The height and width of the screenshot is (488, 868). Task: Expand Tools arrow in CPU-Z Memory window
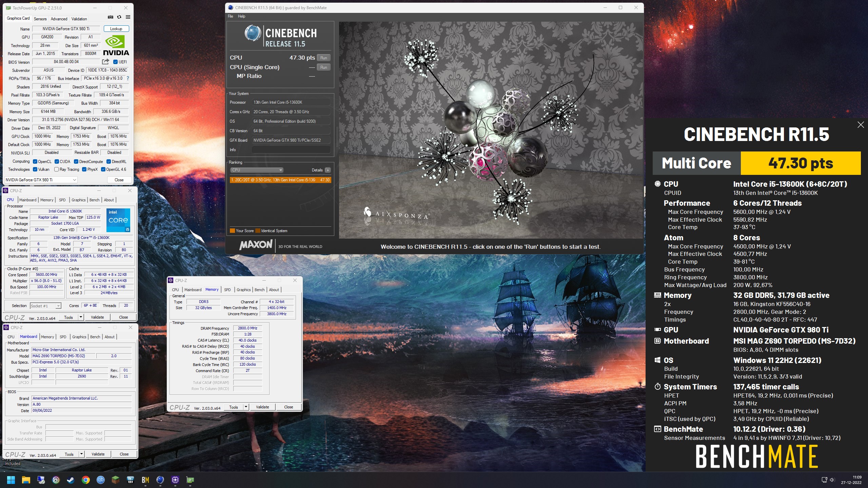(x=246, y=407)
